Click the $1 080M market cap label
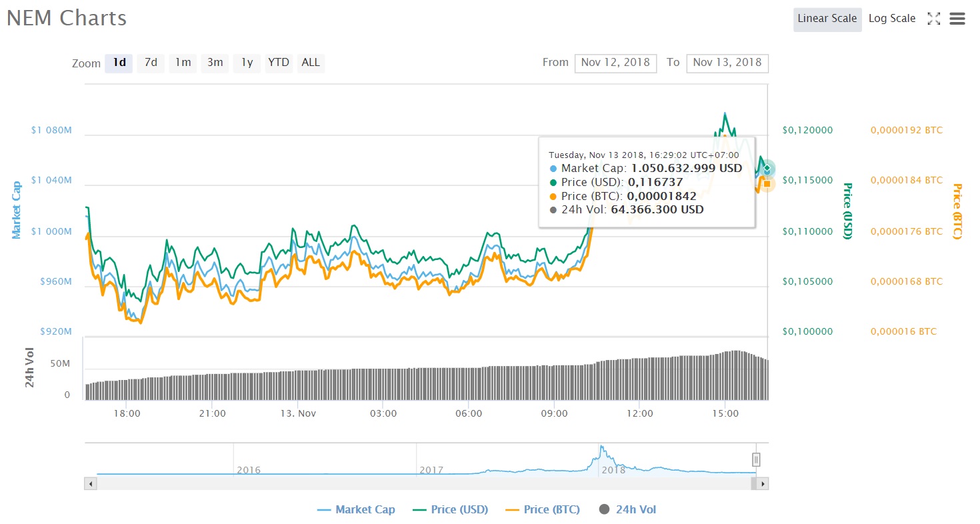Viewport: 980px width, 524px height. [51, 130]
